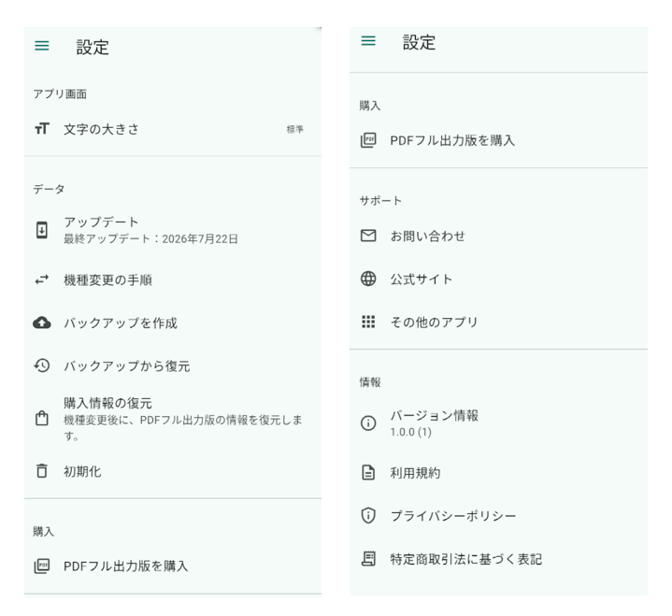This screenshot has height=616, width=672.
Task: Tap the shopping bag icon for 購入情報の復元
Action: click(41, 418)
